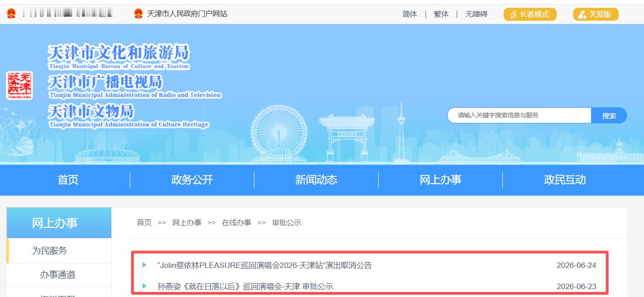
Task: Open the 政务公开 navigation tab
Action: [x=192, y=180]
